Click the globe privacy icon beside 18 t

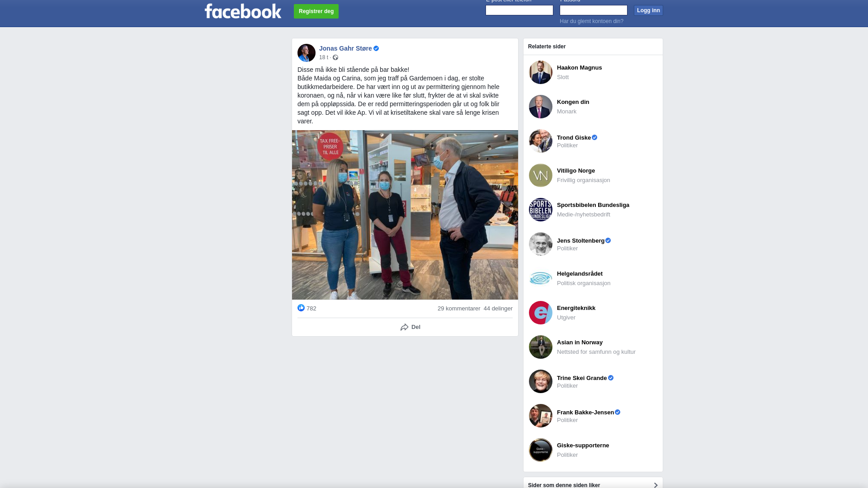point(335,57)
